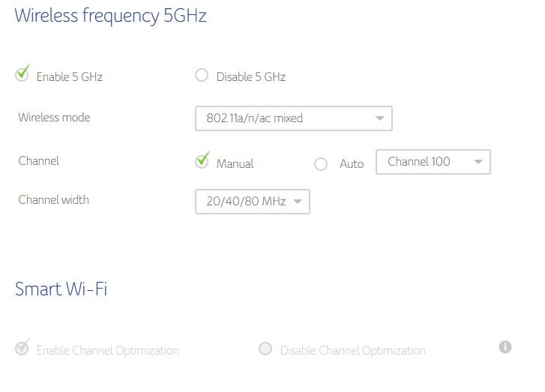Click the greyed checkmark for Enable Channel Optimization
The width and height of the screenshot is (545, 392).
point(22,348)
